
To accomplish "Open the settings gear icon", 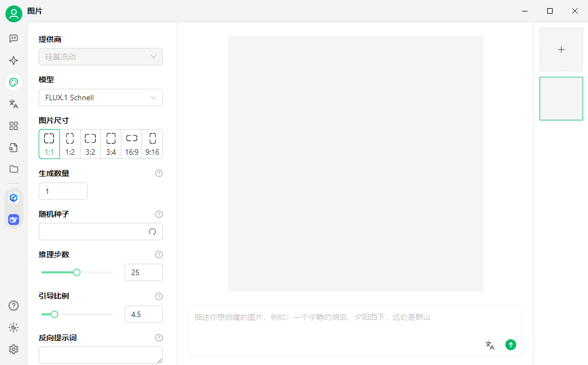I will click(x=14, y=349).
